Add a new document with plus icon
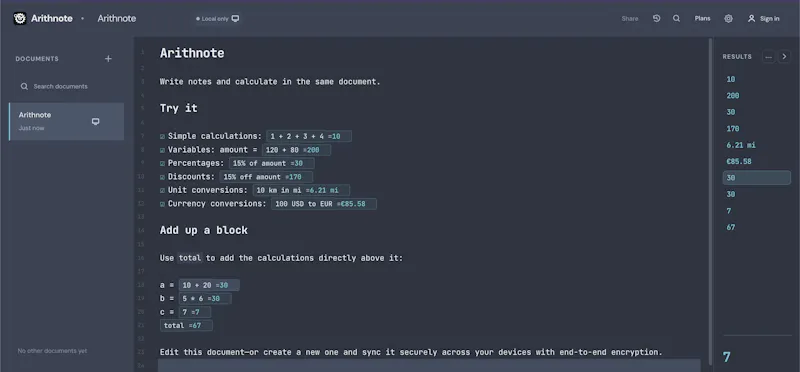 pos(108,59)
